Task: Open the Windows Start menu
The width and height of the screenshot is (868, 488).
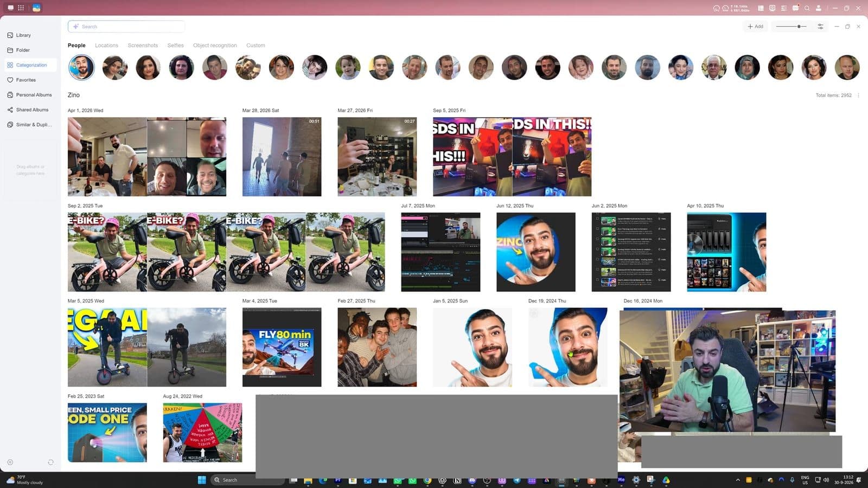Action: click(x=202, y=480)
